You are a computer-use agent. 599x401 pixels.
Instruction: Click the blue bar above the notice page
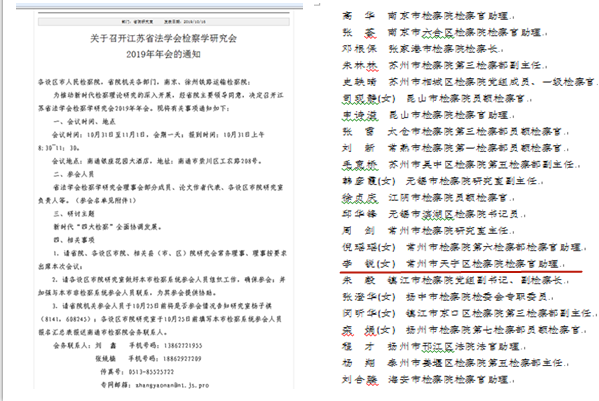[x=159, y=6]
